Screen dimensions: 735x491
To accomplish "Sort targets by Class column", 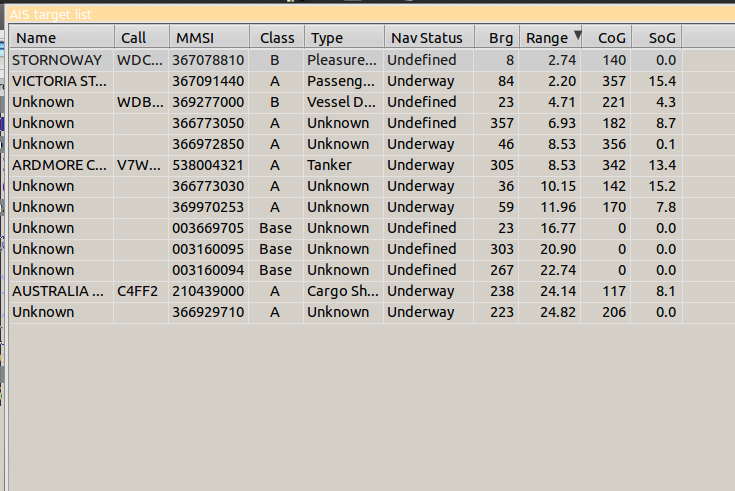I will [x=277, y=38].
